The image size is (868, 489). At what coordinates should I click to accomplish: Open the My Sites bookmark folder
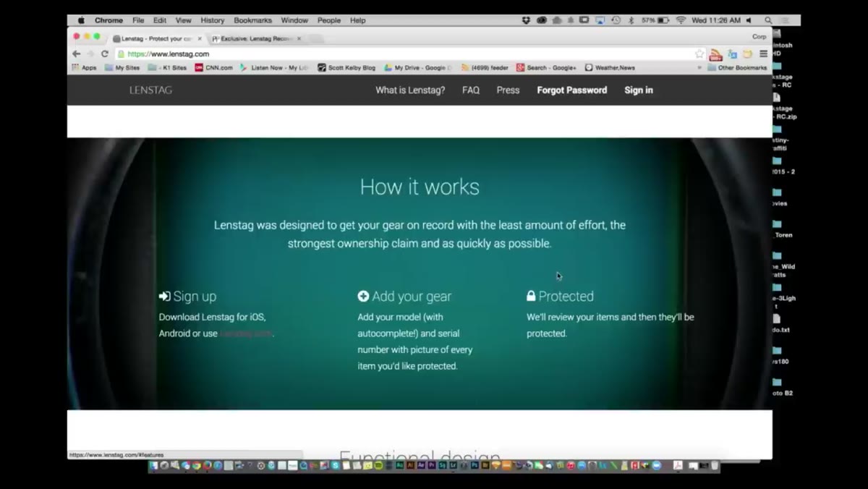122,67
